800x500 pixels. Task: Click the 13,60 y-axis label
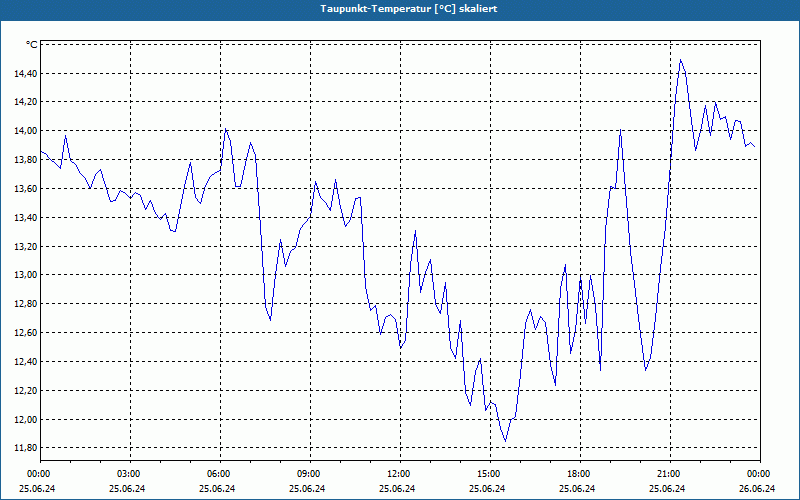pyautogui.click(x=25, y=189)
